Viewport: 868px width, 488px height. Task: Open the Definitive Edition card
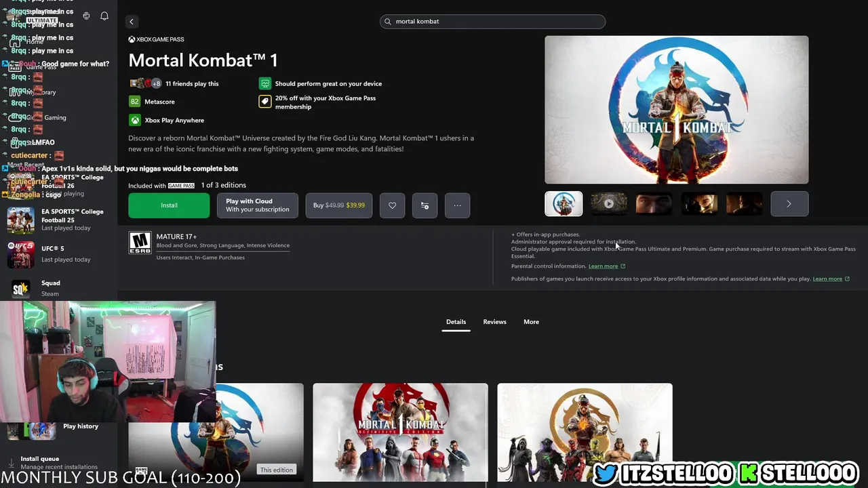400,432
